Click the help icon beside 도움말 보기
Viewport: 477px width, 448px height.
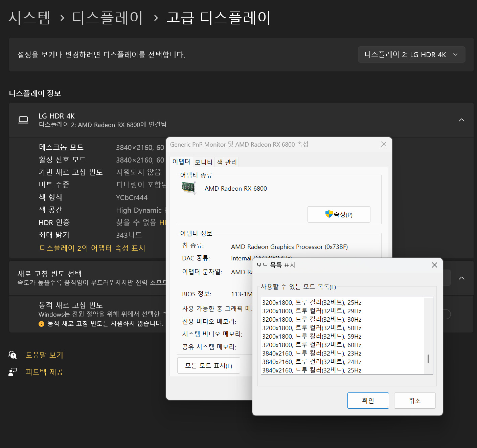[x=13, y=355]
